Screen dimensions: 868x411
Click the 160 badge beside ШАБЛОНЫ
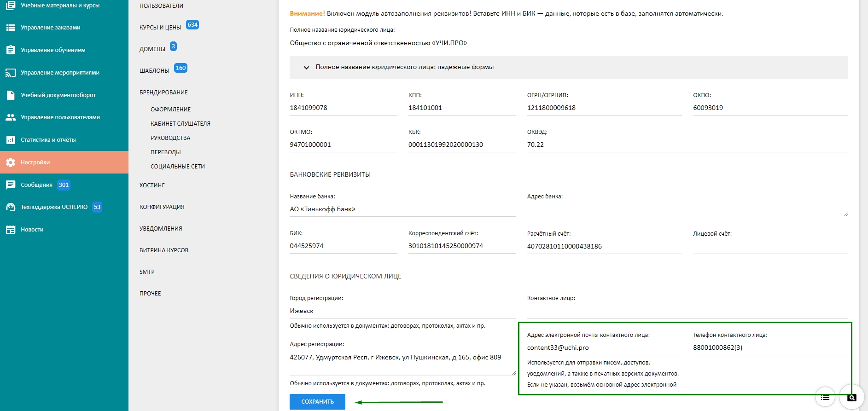181,68
